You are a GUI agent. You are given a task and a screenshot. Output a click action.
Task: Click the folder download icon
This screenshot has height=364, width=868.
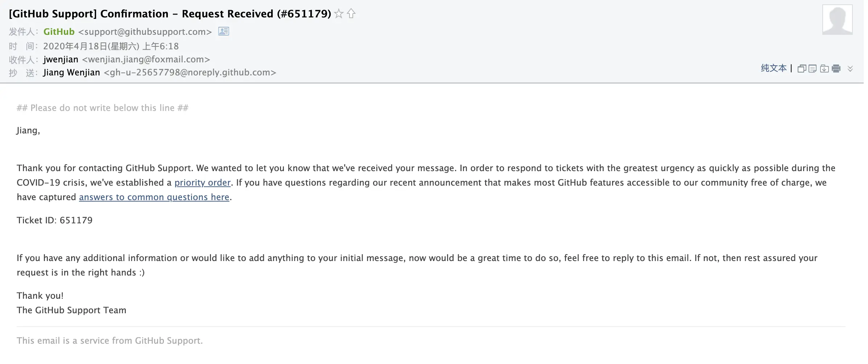pyautogui.click(x=824, y=69)
